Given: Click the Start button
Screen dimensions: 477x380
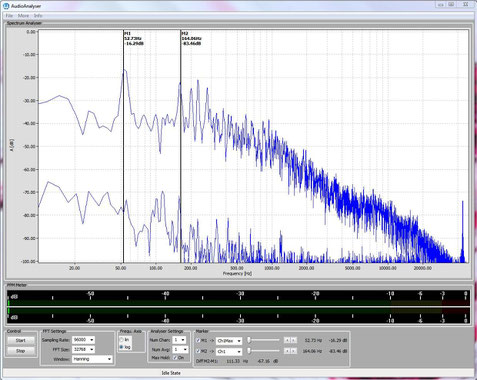Looking at the screenshot, I should tap(20, 340).
